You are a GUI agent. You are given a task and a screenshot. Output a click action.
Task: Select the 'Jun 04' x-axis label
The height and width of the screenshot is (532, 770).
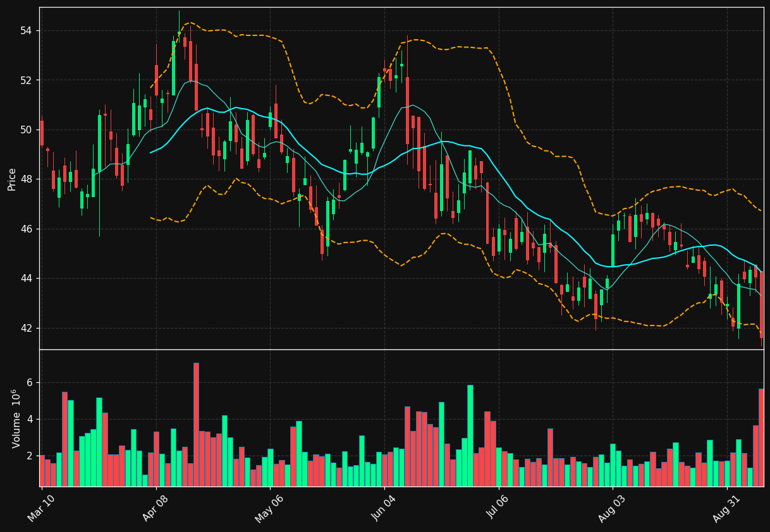(384, 507)
